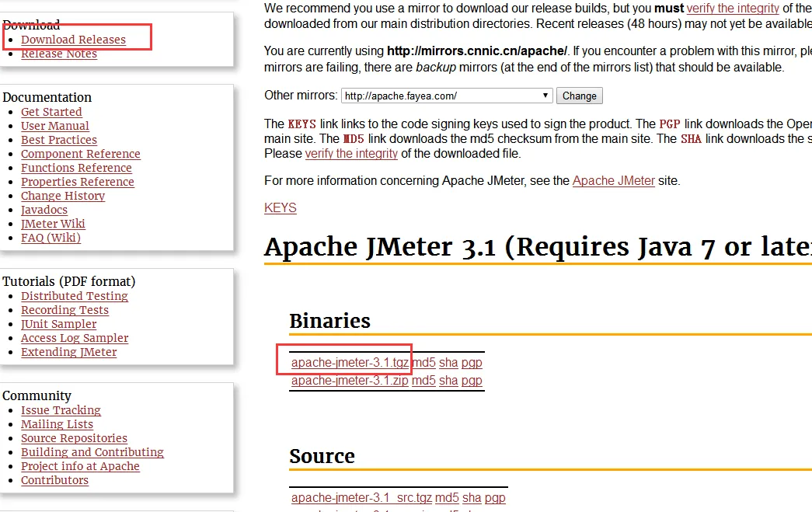Screen dimensions: 812x512
Task: Open pgp link for apache-jmeter-3.1.zip
Action: coord(472,381)
